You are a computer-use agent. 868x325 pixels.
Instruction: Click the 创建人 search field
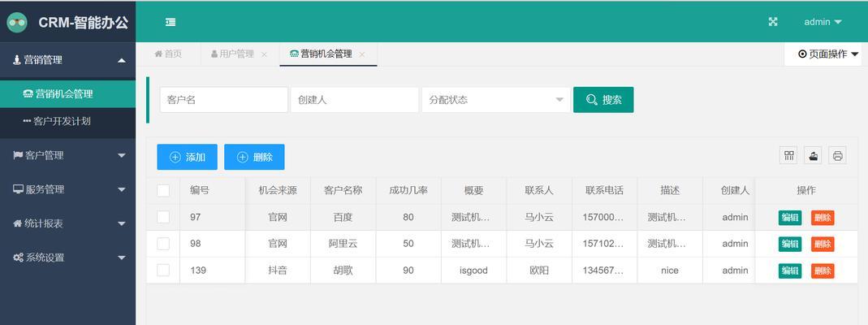[354, 100]
